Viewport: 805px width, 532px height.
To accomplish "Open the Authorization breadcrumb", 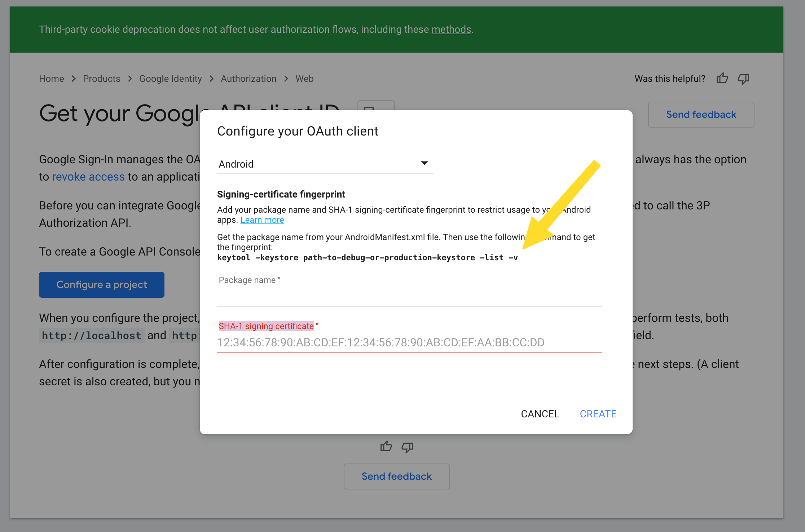I will tap(248, 79).
